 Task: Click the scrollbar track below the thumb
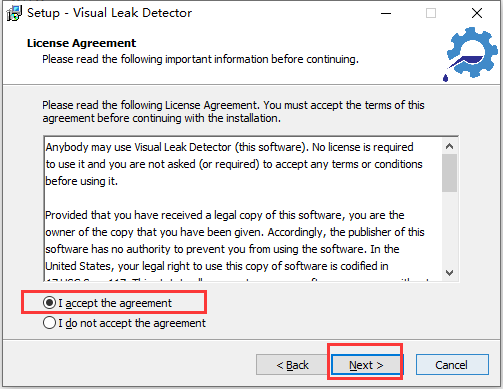tap(449, 229)
